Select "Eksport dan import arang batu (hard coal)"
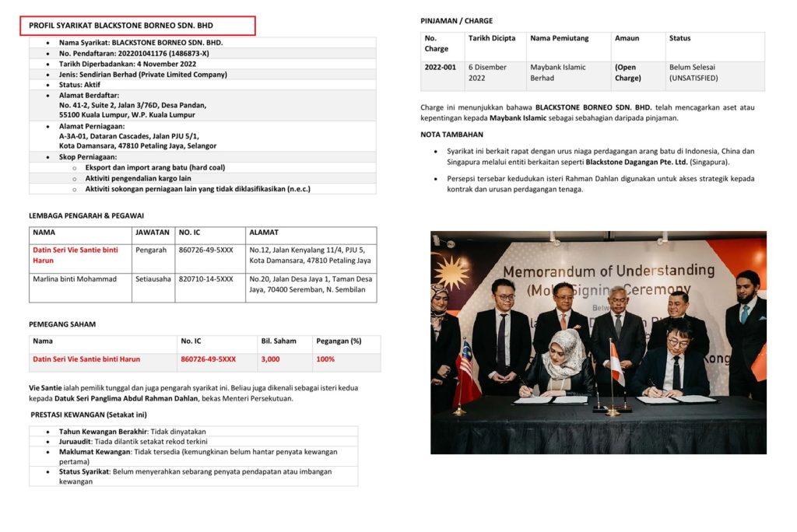Image resolution: width=797 pixels, height=532 pixels. click(155, 168)
